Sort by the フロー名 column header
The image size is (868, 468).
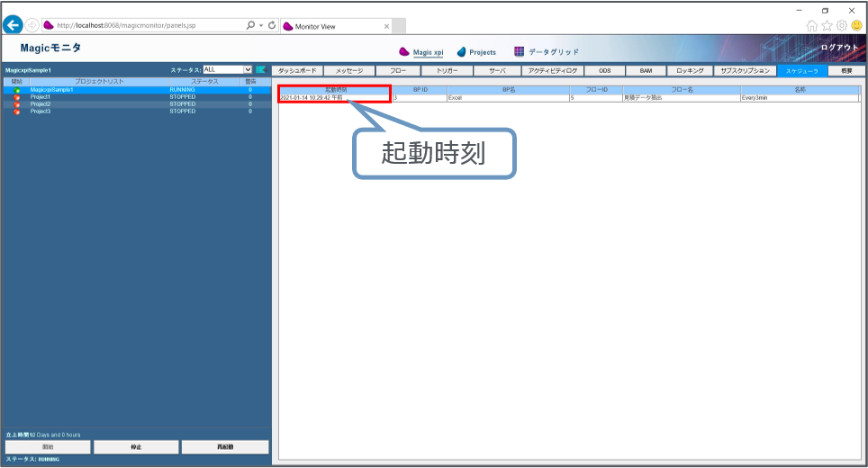click(x=680, y=90)
